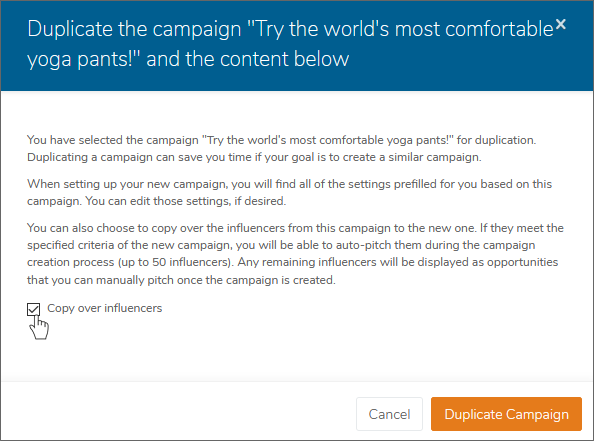Image resolution: width=594 pixels, height=441 pixels.
Task: Cancel the campaign duplication
Action: pos(389,414)
